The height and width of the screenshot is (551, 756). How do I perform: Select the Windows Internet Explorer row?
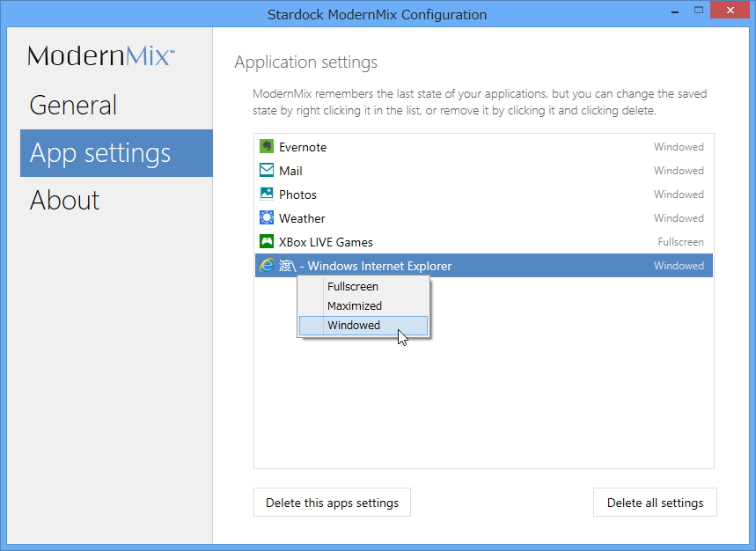(483, 266)
